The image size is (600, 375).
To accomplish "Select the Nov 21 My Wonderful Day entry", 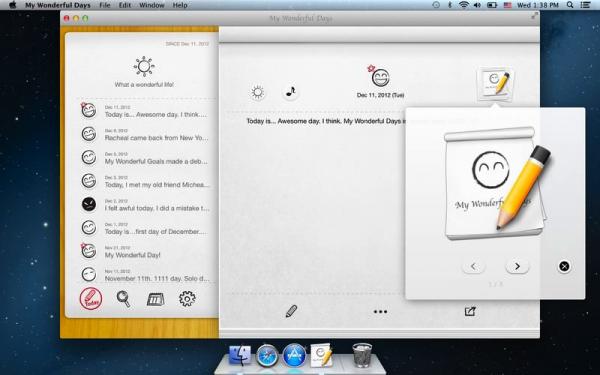I will tap(145, 251).
